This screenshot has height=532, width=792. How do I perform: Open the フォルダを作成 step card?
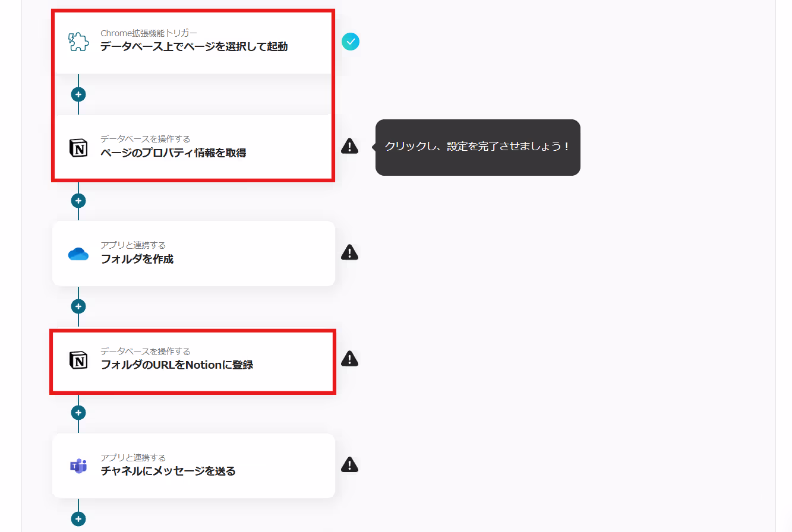point(194,254)
